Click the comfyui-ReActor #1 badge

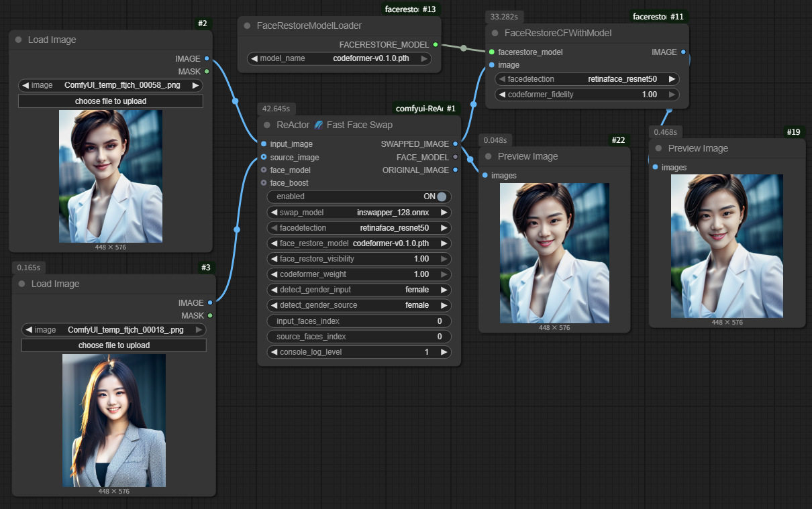[425, 108]
